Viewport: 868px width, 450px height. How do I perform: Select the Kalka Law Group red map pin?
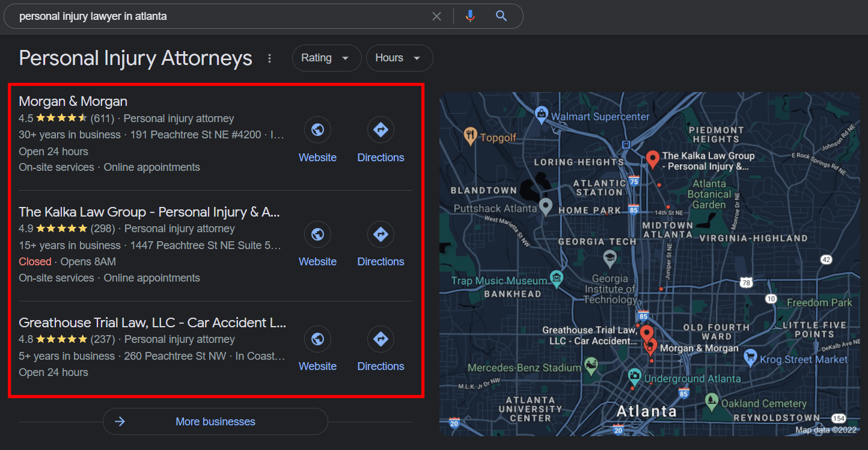click(x=653, y=160)
